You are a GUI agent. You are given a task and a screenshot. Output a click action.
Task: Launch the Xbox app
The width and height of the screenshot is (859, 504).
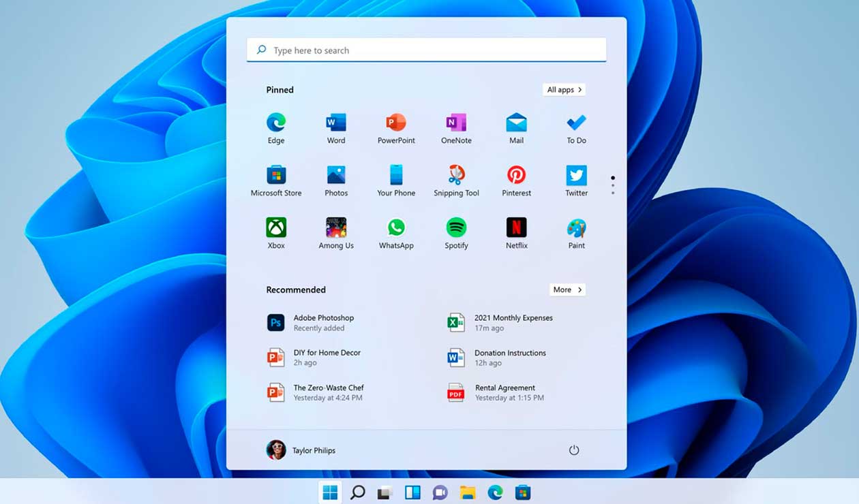pos(276,234)
